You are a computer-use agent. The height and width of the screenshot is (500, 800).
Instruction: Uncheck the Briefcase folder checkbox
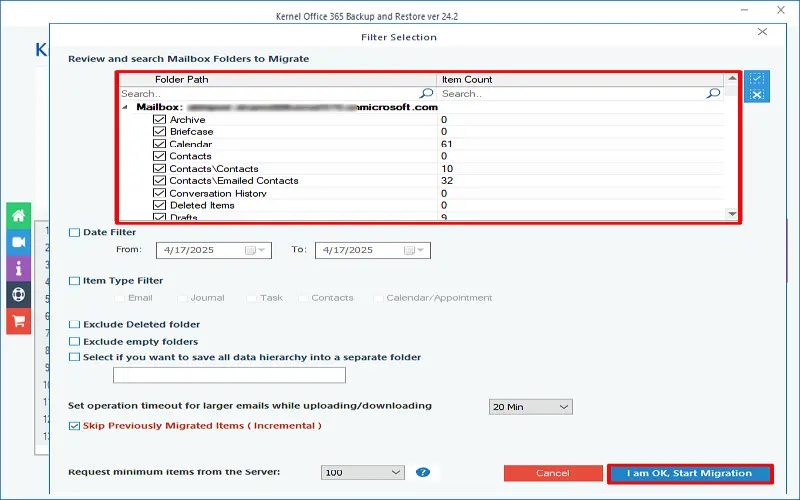coord(159,132)
